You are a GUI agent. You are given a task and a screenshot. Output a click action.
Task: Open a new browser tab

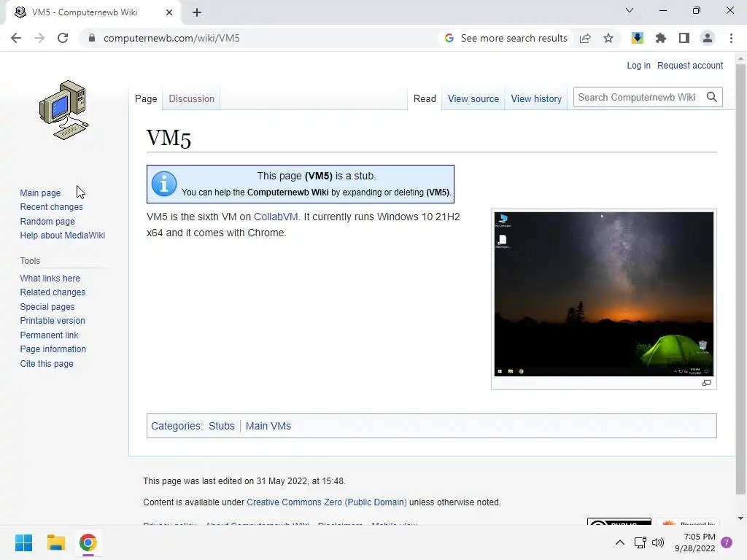197,12
